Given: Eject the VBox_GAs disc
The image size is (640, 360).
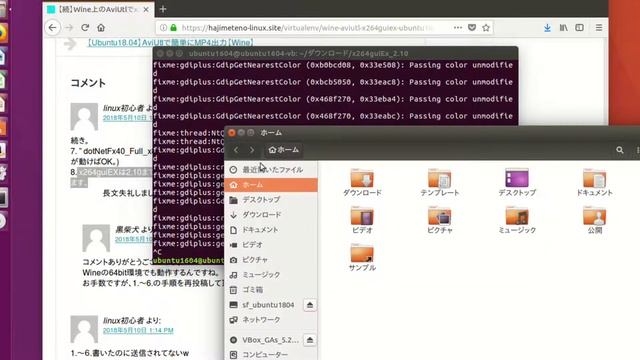Looking at the screenshot, I should 310,340.
